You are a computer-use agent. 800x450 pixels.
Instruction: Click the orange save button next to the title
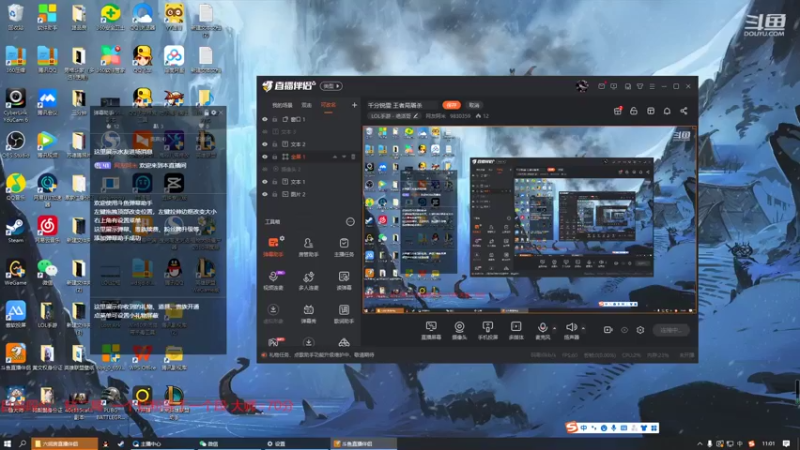pos(452,105)
